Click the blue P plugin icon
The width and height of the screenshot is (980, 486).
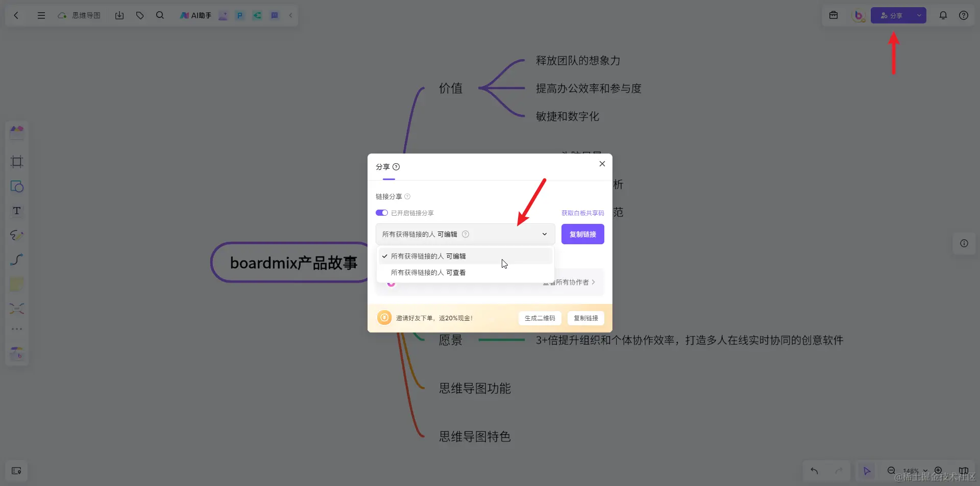239,15
